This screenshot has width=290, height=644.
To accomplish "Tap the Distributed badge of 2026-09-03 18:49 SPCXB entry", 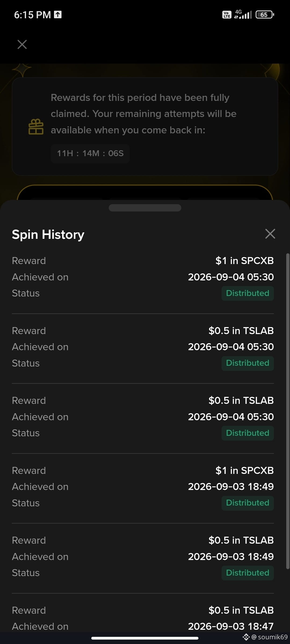I will pos(248,503).
